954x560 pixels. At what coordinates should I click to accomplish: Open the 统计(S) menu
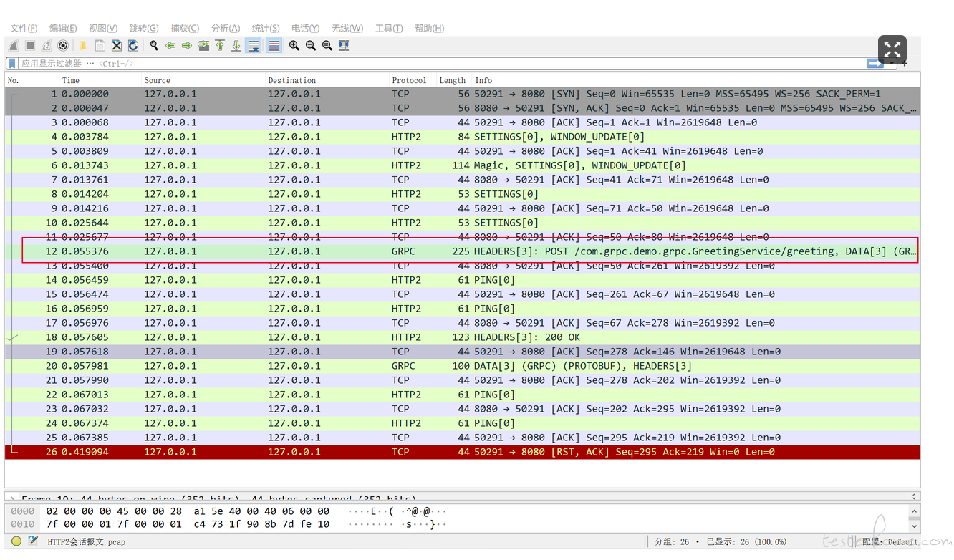pos(266,28)
